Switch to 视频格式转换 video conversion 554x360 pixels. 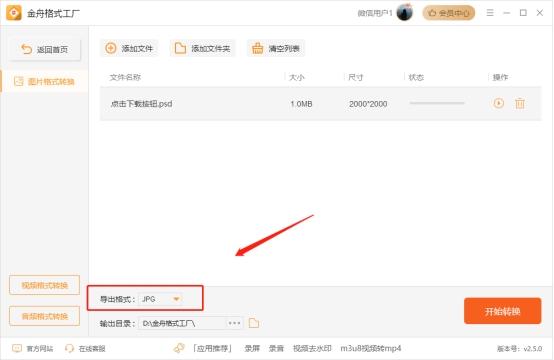[x=45, y=285]
